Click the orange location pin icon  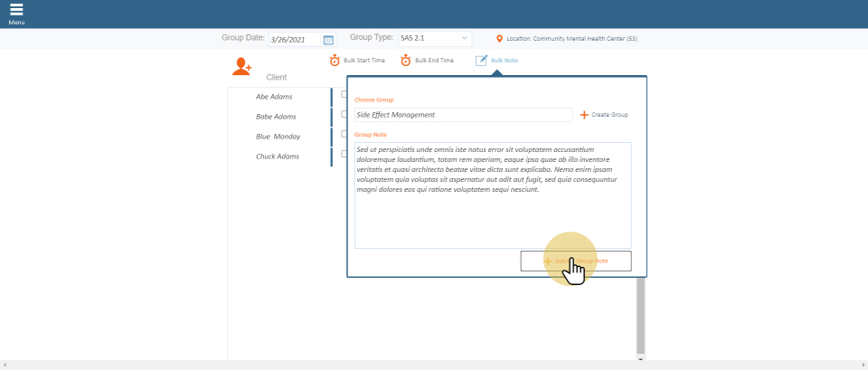click(500, 39)
